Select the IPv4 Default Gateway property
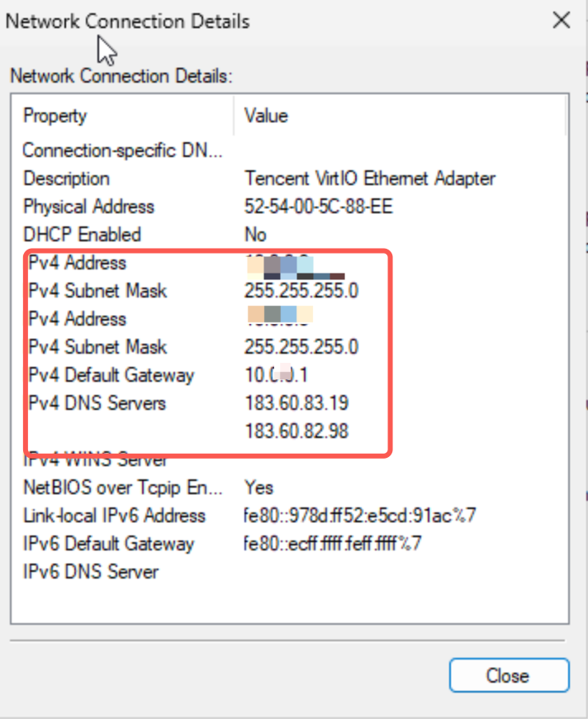588x719 pixels. pyautogui.click(x=111, y=375)
